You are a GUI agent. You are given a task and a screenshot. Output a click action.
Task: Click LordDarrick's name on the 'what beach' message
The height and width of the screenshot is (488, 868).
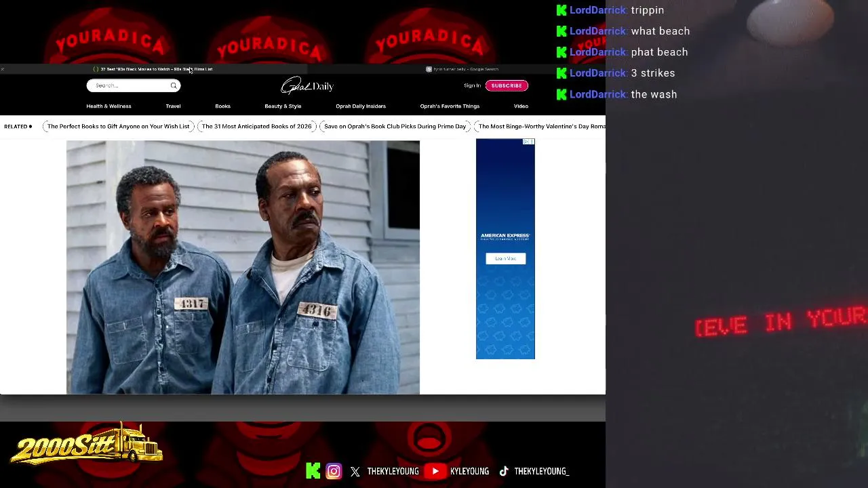click(x=598, y=31)
